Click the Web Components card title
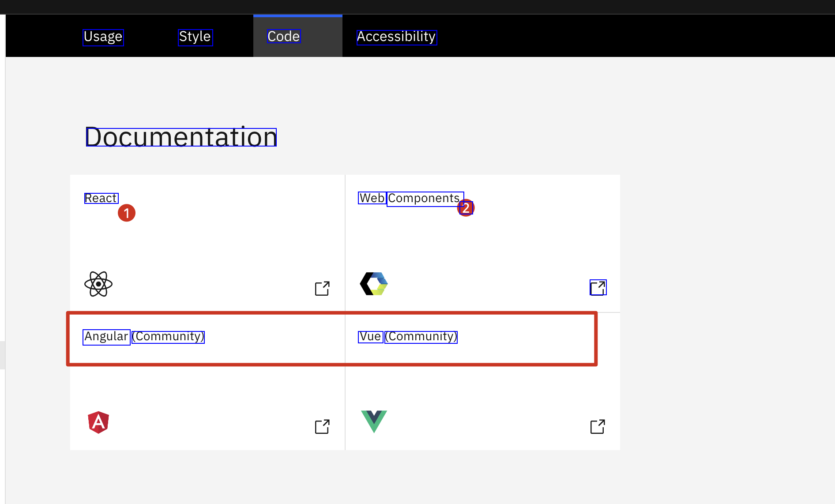The height and width of the screenshot is (504, 835). 410,198
